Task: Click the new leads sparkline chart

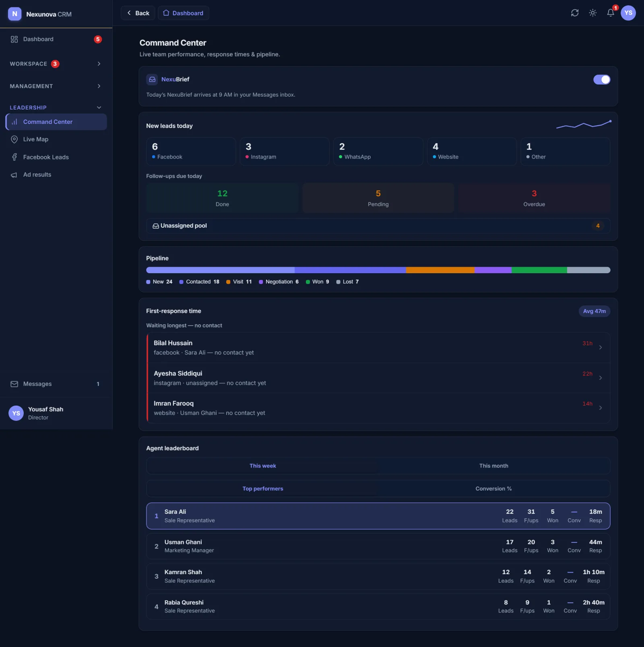Action: (x=584, y=124)
